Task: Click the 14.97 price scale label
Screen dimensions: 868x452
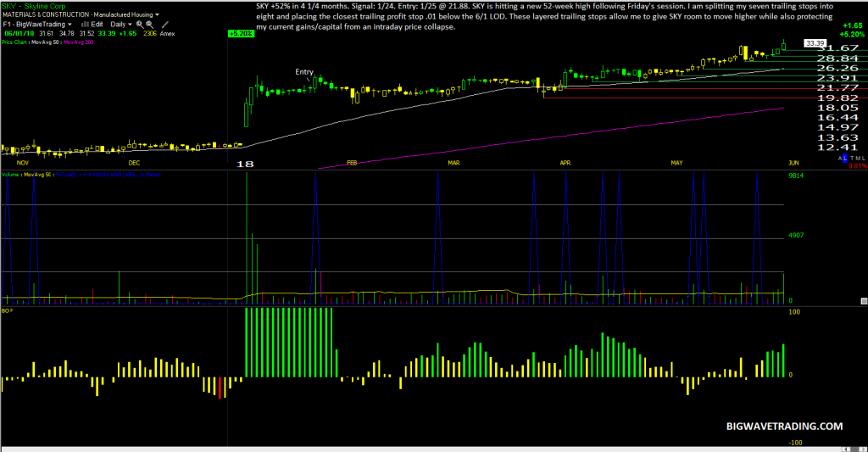Action: click(837, 127)
